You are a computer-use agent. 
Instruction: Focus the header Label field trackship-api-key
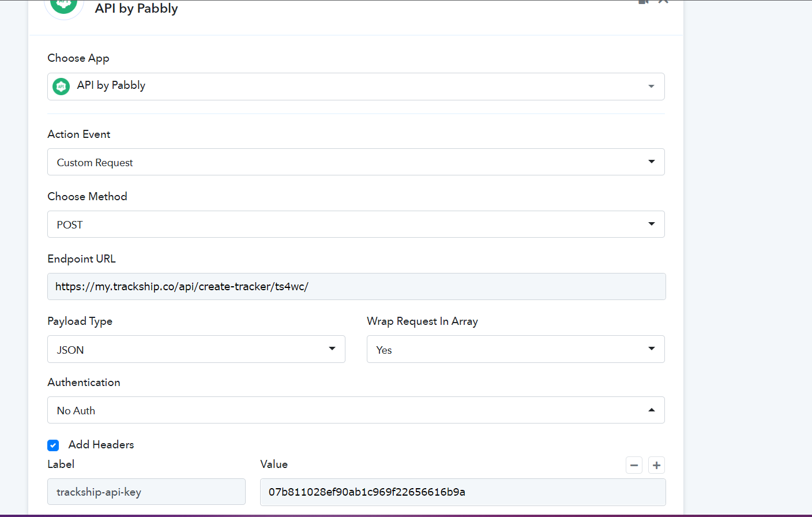146,492
